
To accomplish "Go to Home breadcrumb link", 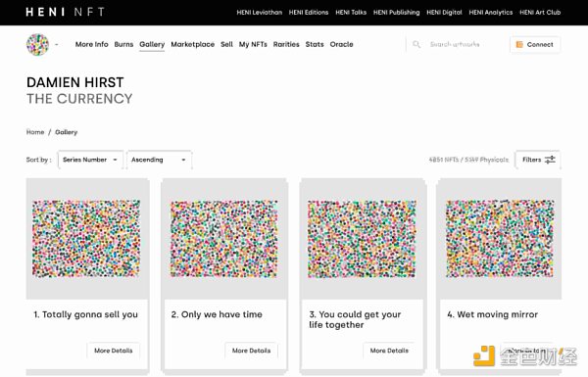I will [35, 132].
